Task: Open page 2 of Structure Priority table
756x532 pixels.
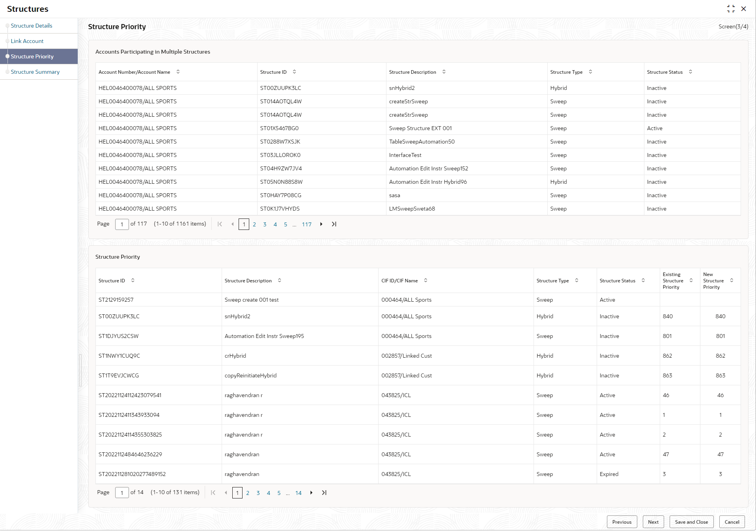Action: 248,493
